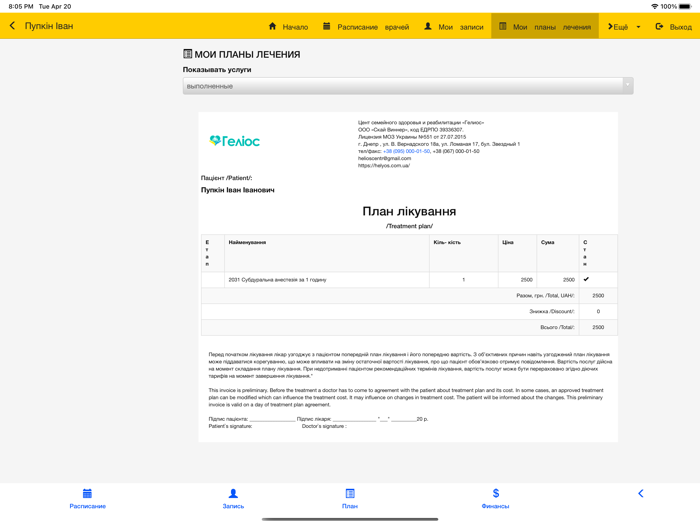Open Расписание врачей in top bar
The image size is (700, 525).
[x=365, y=27]
